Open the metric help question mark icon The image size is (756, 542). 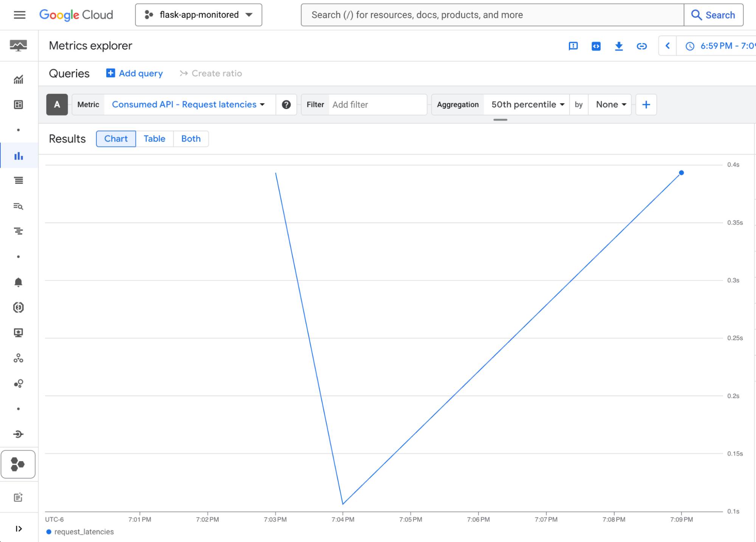coord(286,104)
